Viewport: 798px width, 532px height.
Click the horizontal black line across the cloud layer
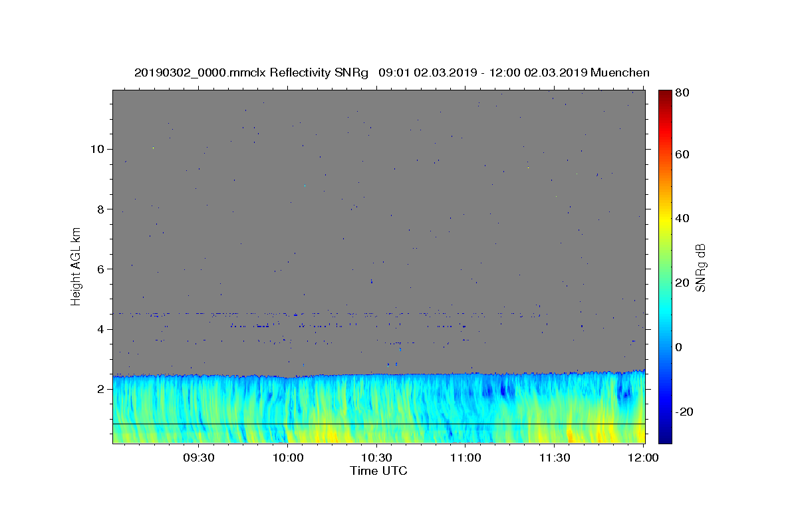(378, 424)
